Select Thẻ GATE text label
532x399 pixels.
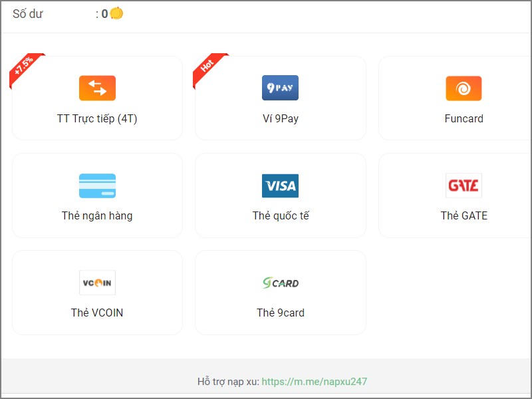pos(464,215)
